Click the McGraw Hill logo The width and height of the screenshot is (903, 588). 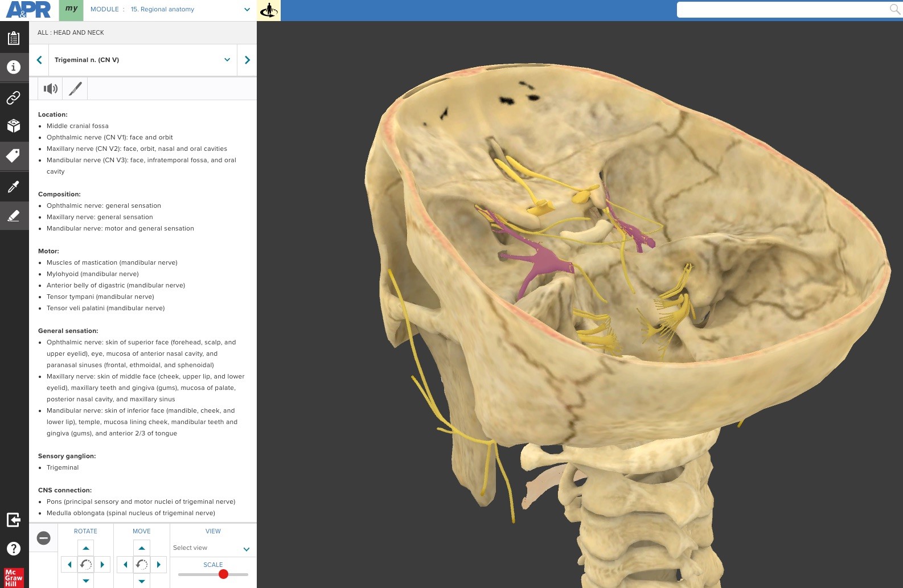click(14, 578)
